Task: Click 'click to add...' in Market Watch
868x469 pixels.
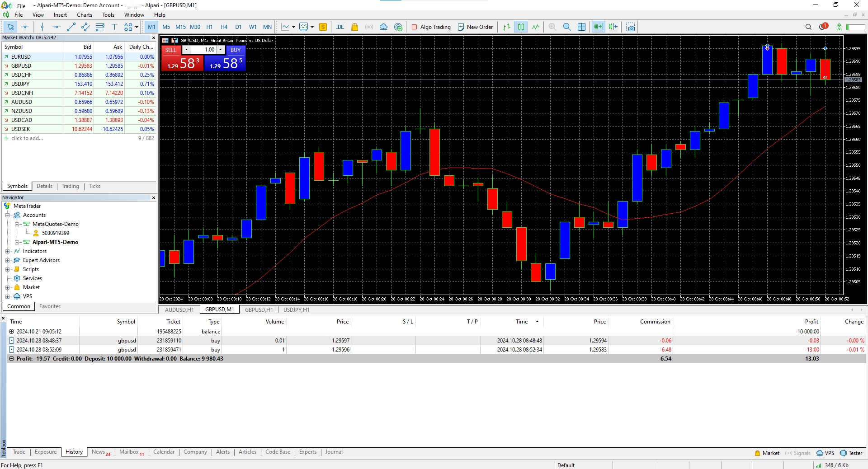Action: coord(27,138)
